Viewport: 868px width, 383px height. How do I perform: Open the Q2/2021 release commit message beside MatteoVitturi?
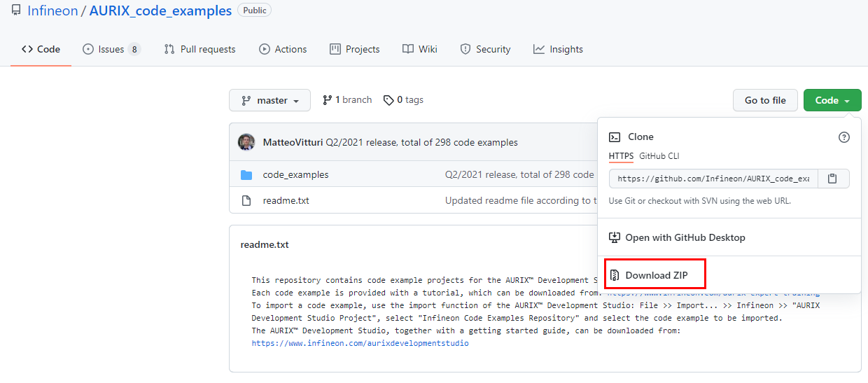coord(422,142)
